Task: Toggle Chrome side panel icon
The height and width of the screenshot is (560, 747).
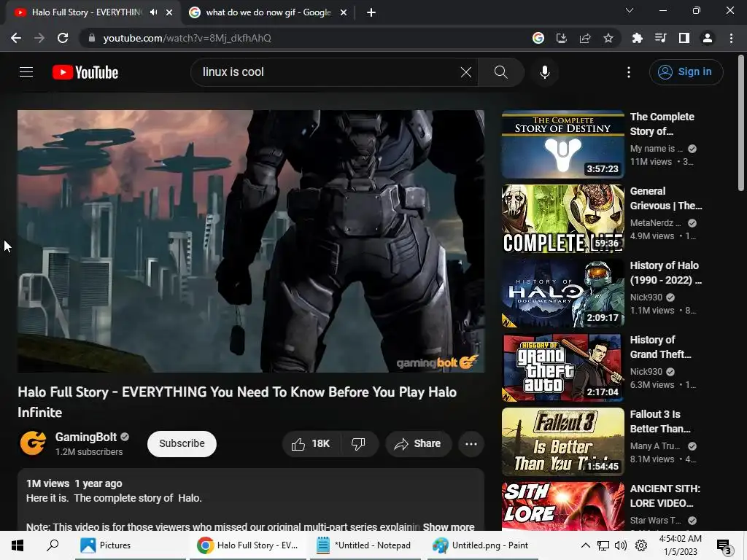Action: click(x=684, y=38)
